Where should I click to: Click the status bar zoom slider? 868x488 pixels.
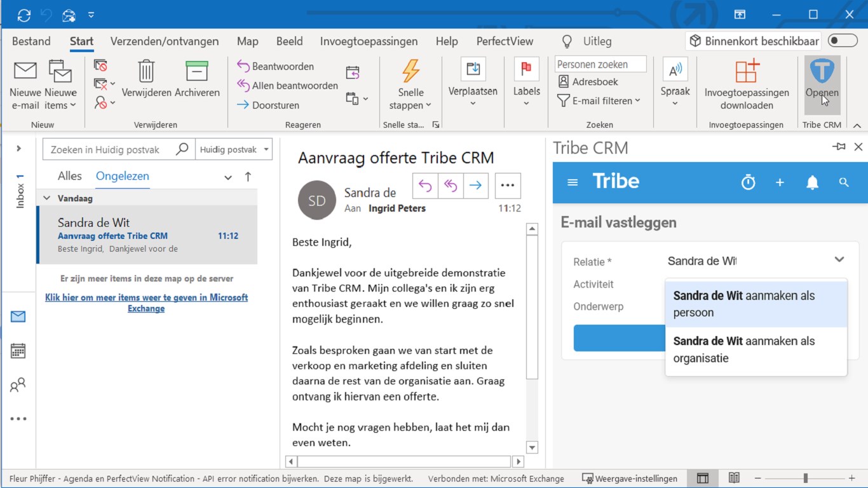click(806, 478)
